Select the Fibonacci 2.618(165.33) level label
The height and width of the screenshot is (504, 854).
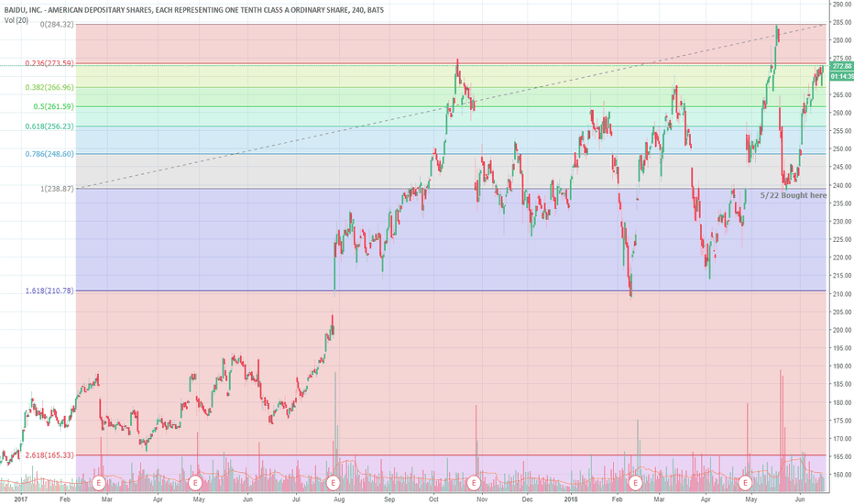coord(49,455)
